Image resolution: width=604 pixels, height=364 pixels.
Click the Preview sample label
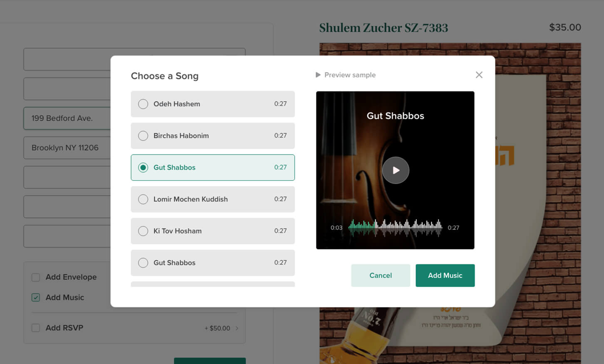[350, 75]
